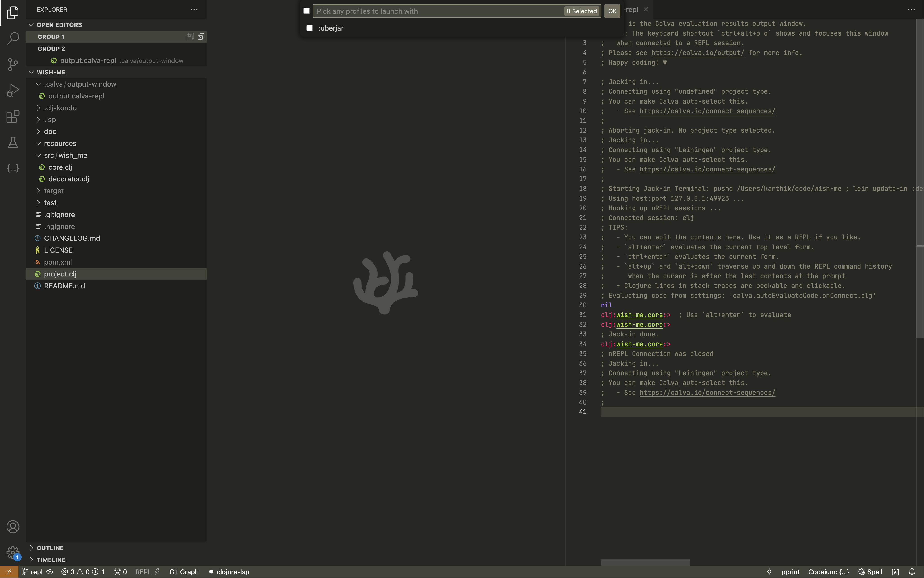The image size is (924, 578).
Task: Open the Manage gear icon
Action: click(x=13, y=552)
